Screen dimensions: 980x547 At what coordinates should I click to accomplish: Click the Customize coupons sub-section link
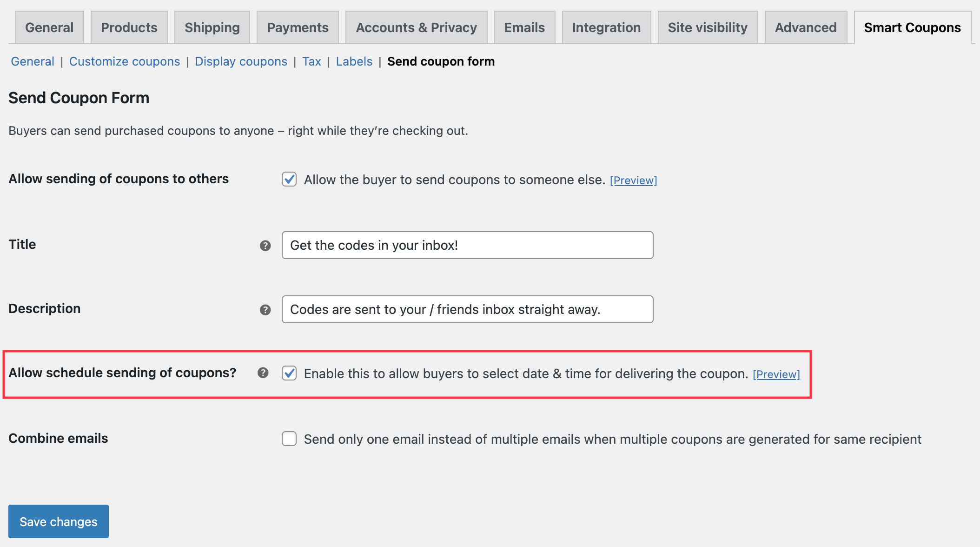124,61
